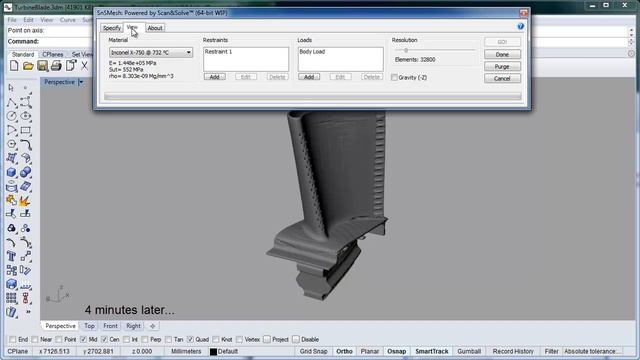Click the Print icon
The image size is (640, 360).
point(56,65)
